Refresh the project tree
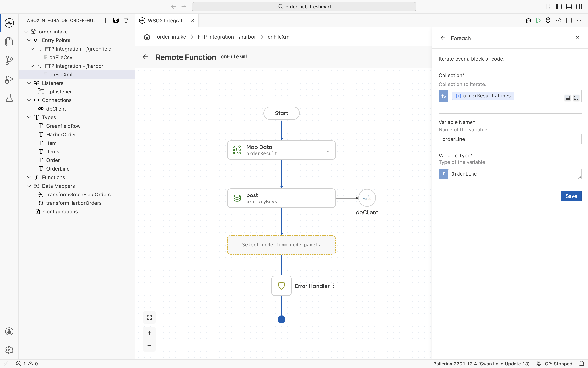588x368 pixels. (126, 20)
